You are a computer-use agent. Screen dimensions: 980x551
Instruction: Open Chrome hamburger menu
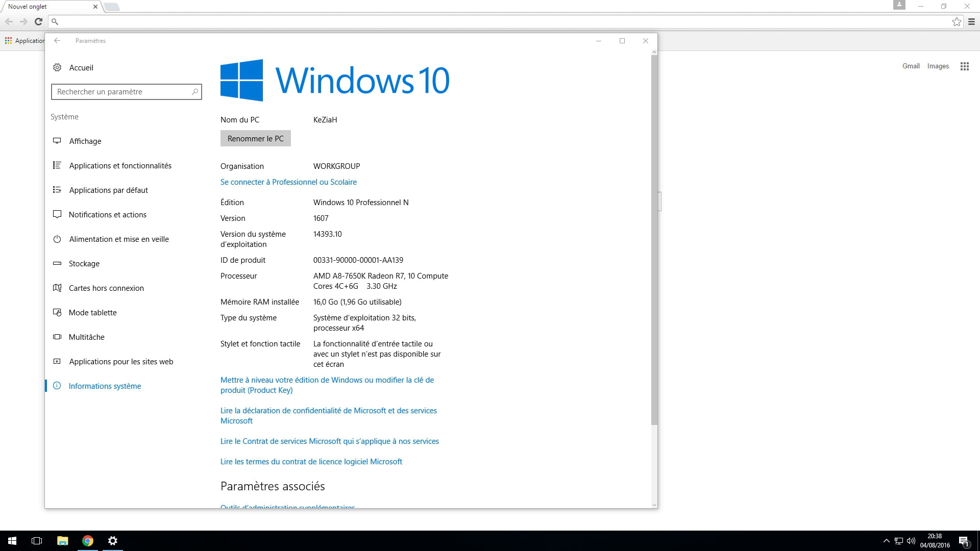coord(971,21)
